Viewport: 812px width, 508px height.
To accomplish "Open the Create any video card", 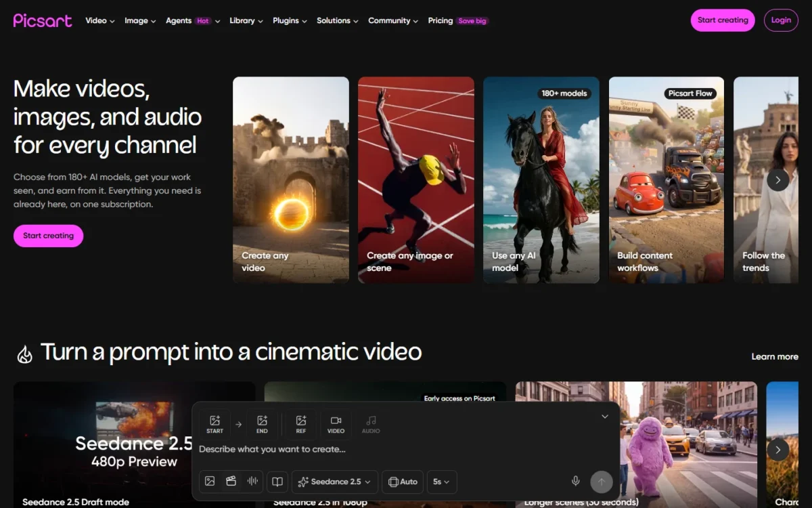I will click(291, 179).
